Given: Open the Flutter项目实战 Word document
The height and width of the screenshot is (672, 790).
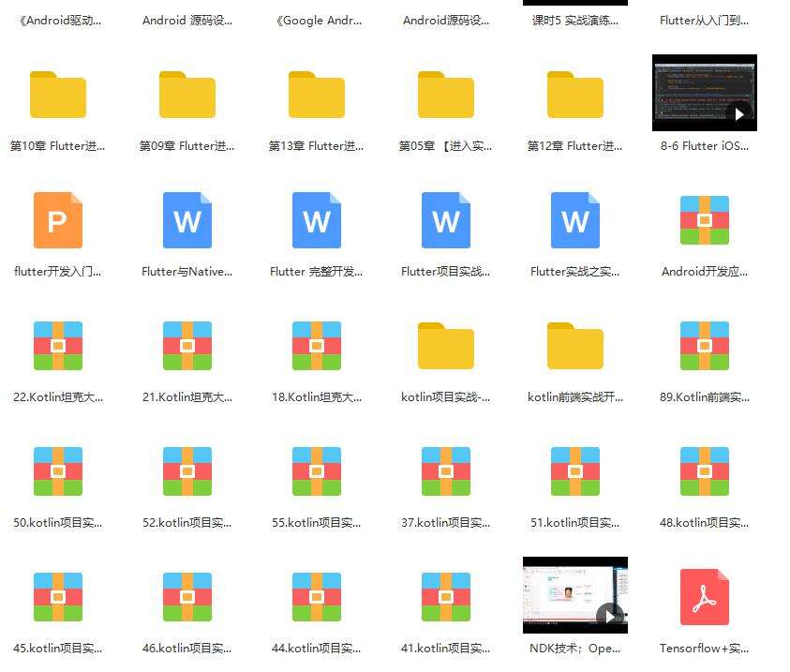Looking at the screenshot, I should point(445,220).
